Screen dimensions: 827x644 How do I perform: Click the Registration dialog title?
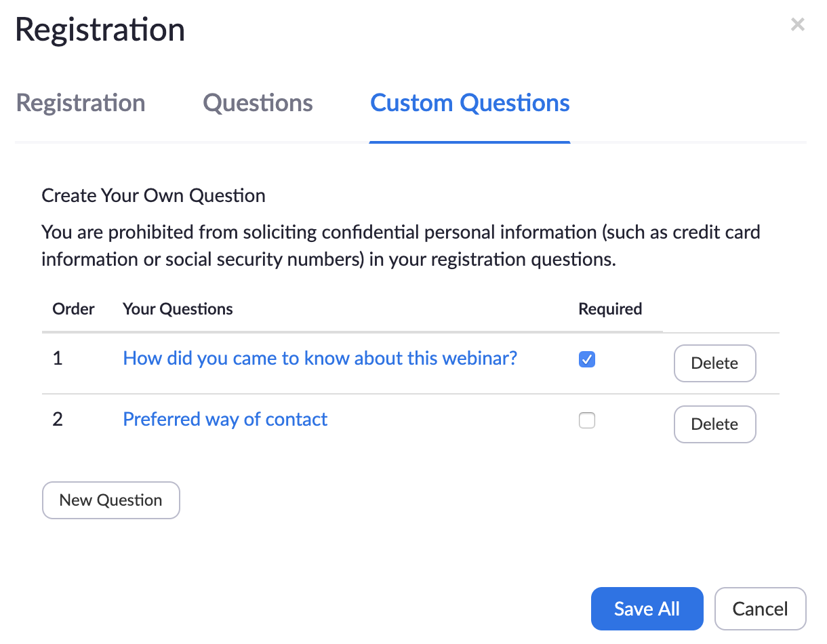pyautogui.click(x=100, y=30)
